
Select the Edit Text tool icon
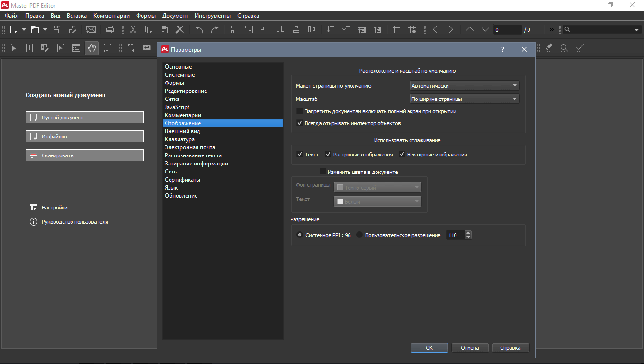coord(29,48)
